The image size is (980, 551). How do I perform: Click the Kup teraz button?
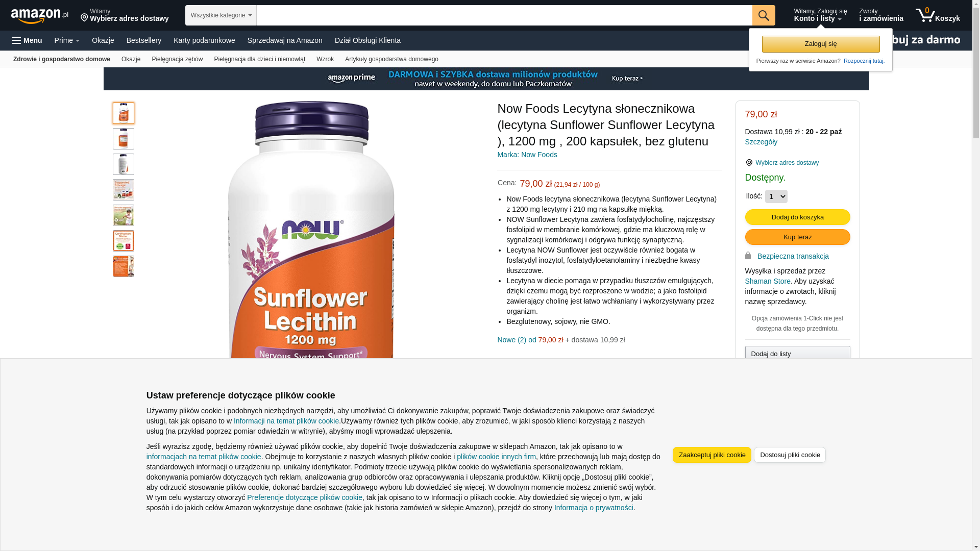[x=797, y=237]
